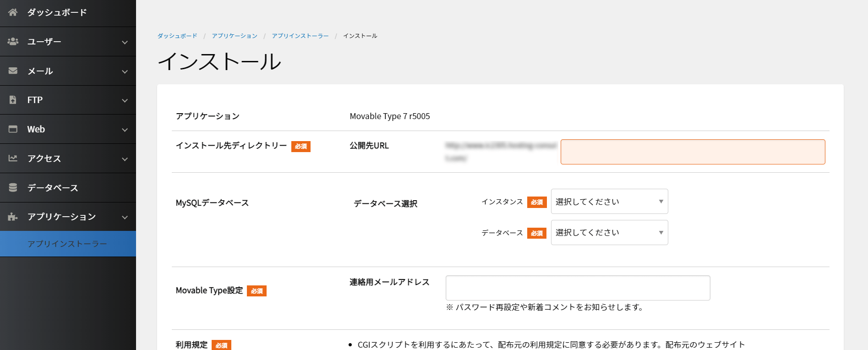Viewport: 868px width, 350px height.
Task: Open the FTP sidebar menu
Action: [68, 100]
